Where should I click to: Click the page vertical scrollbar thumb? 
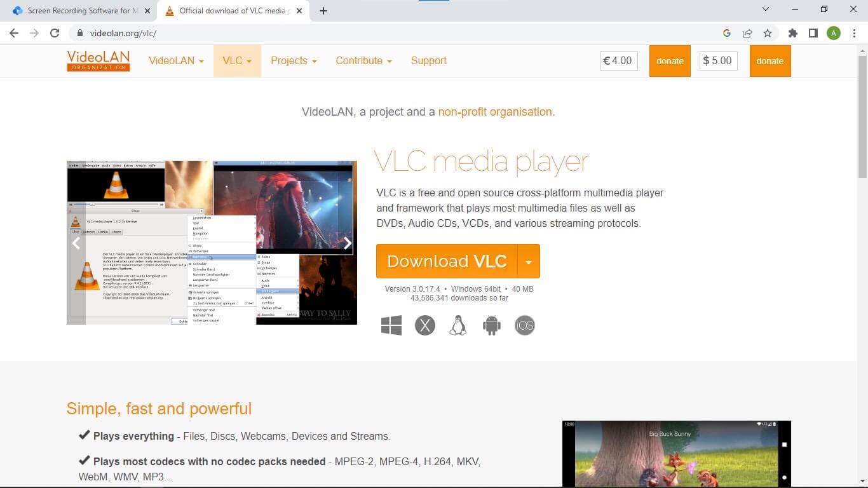tap(862, 117)
